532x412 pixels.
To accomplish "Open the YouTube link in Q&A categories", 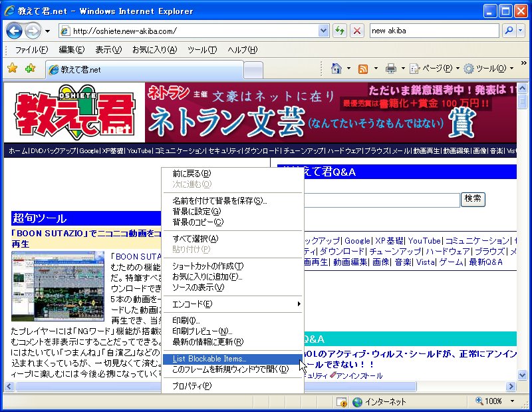I will pyautogui.click(x=424, y=241).
